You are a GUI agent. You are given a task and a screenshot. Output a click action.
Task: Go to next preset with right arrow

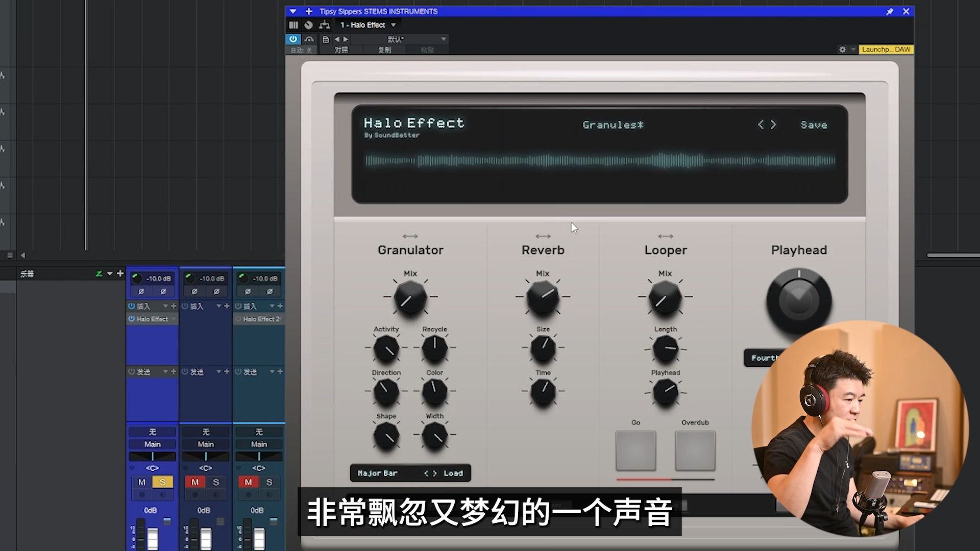point(346,39)
